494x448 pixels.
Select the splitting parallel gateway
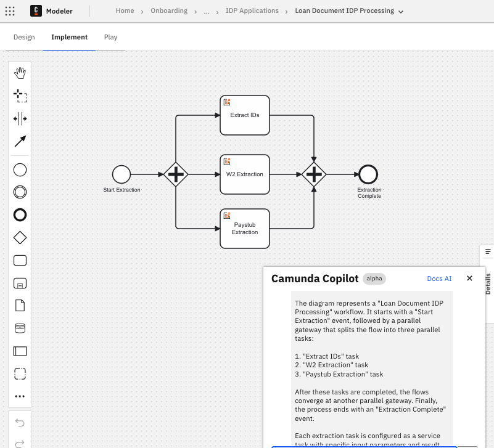click(x=176, y=174)
